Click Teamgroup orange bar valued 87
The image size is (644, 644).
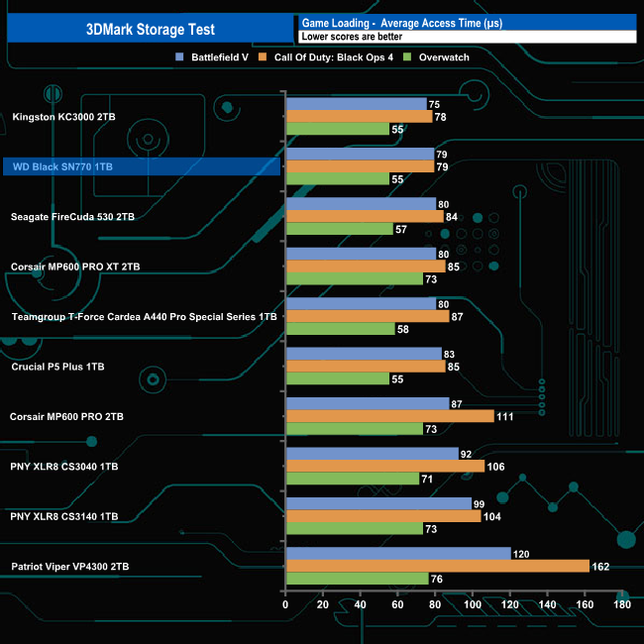[368, 316]
